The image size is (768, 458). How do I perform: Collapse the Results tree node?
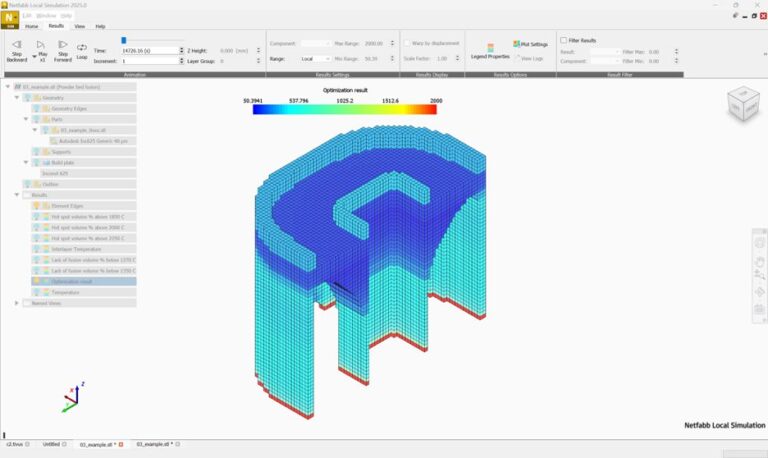(17, 195)
